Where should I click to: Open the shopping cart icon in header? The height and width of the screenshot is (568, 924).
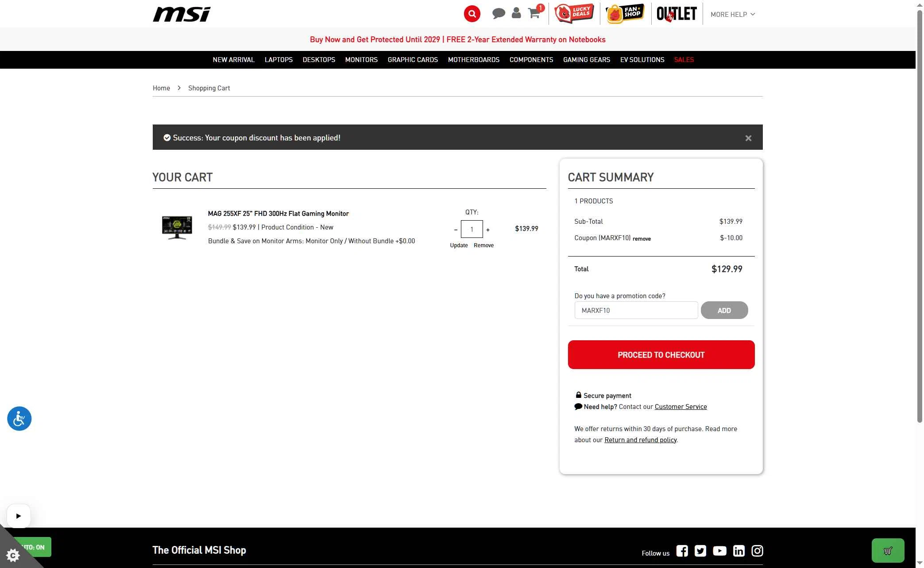tap(534, 13)
